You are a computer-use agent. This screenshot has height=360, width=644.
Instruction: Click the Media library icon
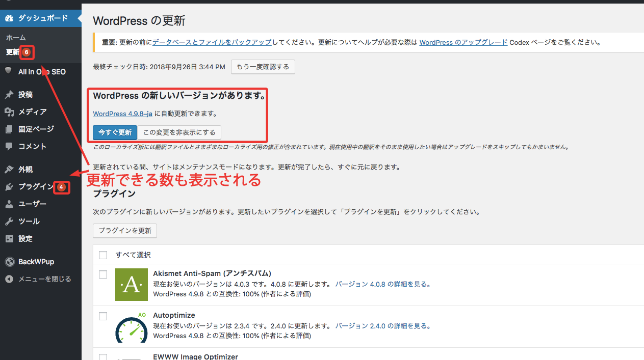pyautogui.click(x=9, y=112)
